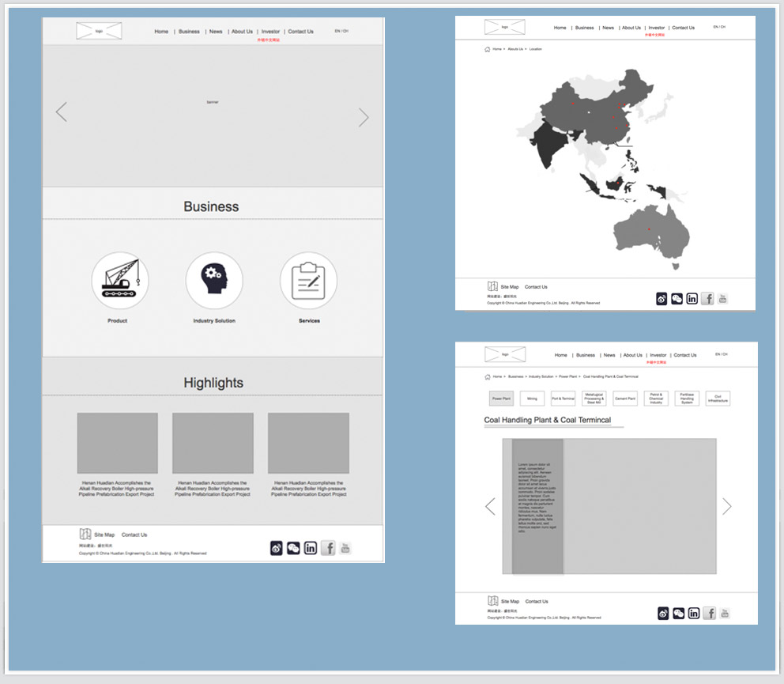Click Contact Us link in Location page footer
The width and height of the screenshot is (784, 684).
tap(536, 287)
